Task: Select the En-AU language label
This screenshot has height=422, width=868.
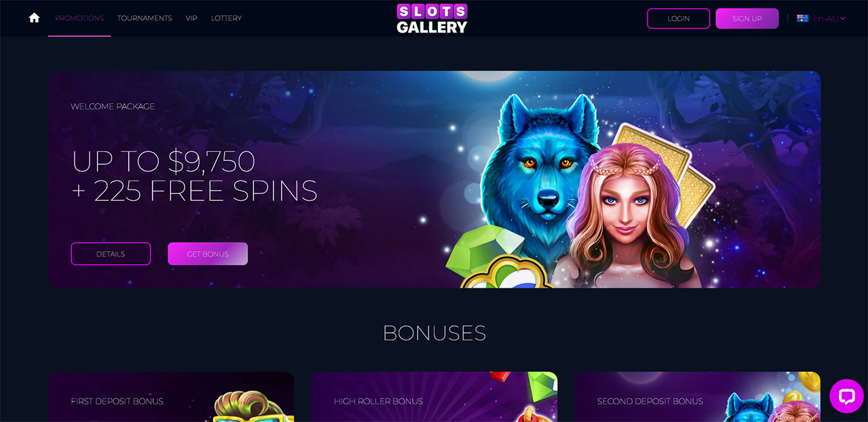Action: point(825,18)
